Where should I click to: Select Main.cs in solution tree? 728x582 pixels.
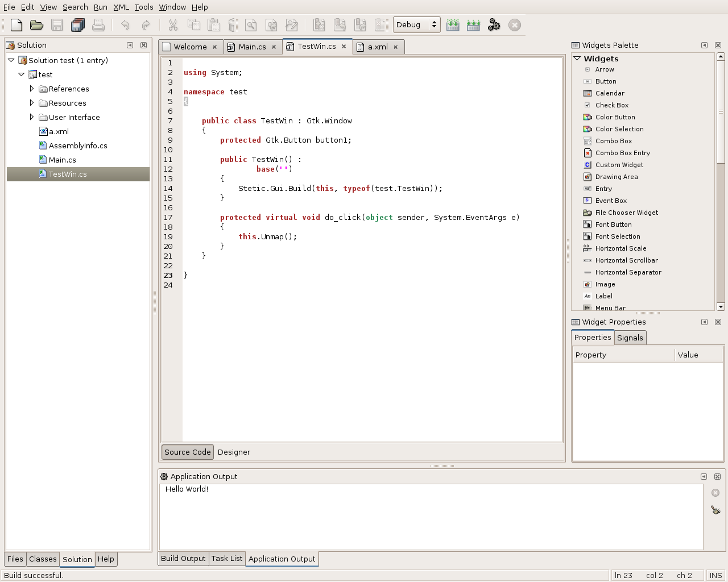click(x=62, y=160)
